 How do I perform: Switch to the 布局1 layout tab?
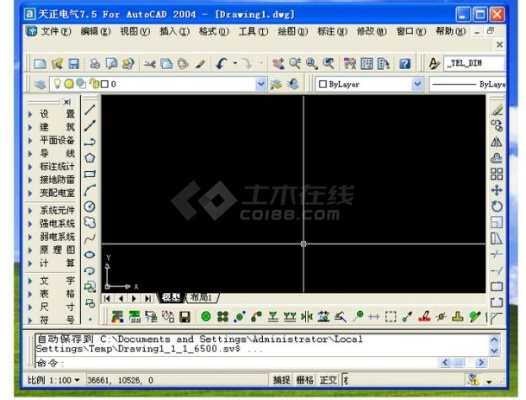pyautogui.click(x=202, y=298)
